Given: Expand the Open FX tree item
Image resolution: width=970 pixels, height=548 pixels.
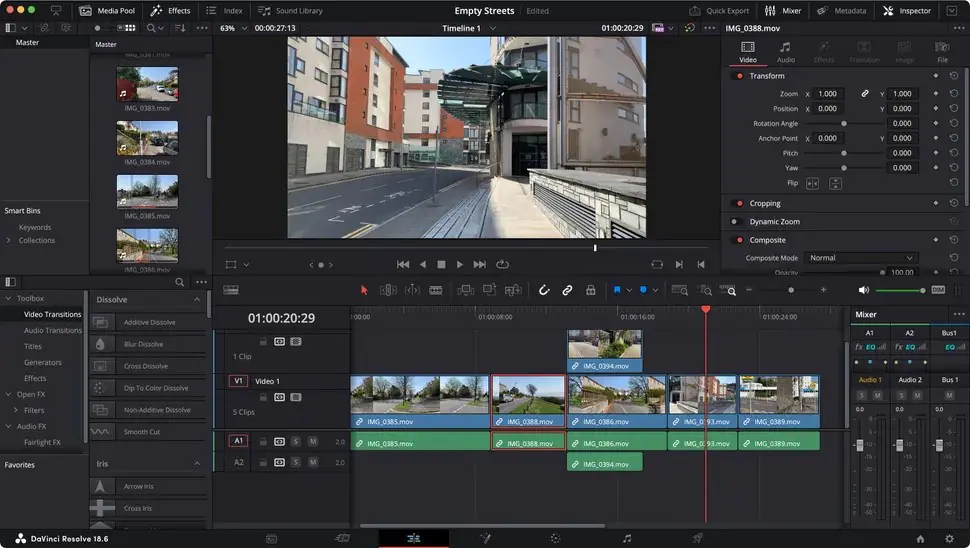Looking at the screenshot, I should pyautogui.click(x=9, y=394).
